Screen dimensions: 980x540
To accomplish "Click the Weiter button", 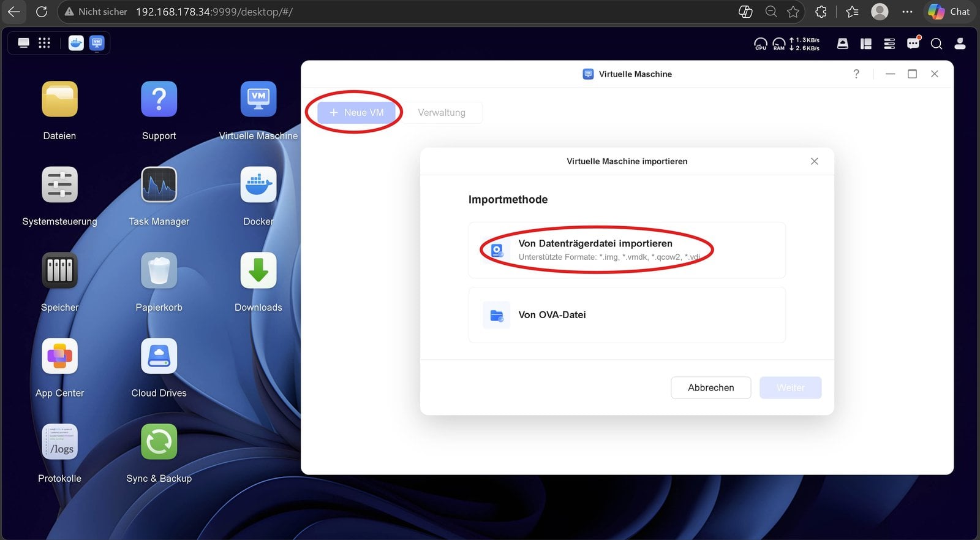I will (791, 388).
